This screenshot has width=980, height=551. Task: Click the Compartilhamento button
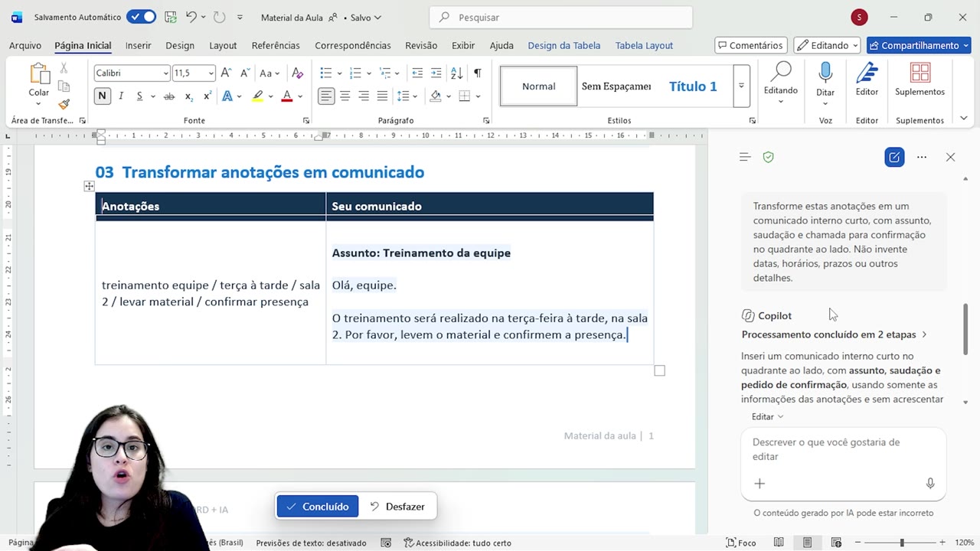coord(919,45)
